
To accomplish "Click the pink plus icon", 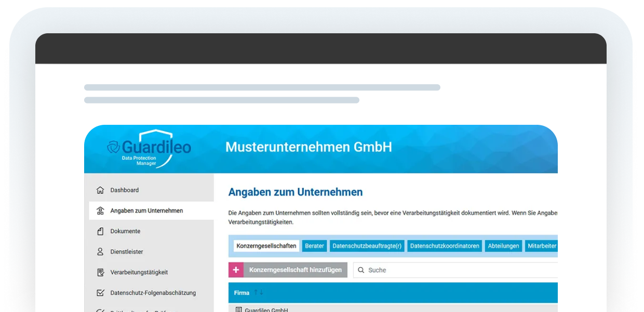I will tap(236, 270).
